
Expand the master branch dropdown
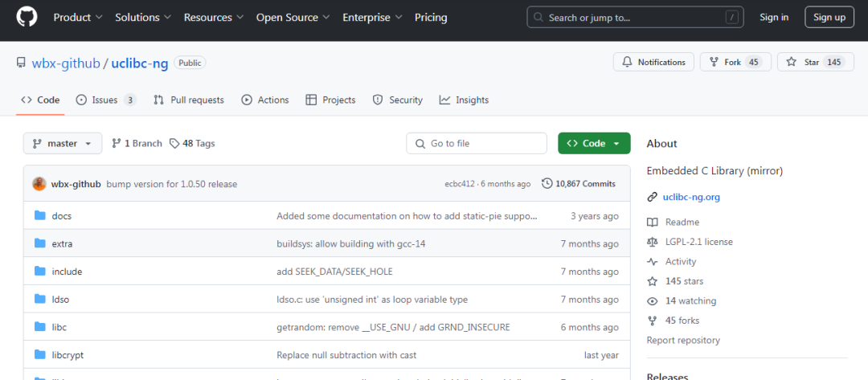(63, 143)
